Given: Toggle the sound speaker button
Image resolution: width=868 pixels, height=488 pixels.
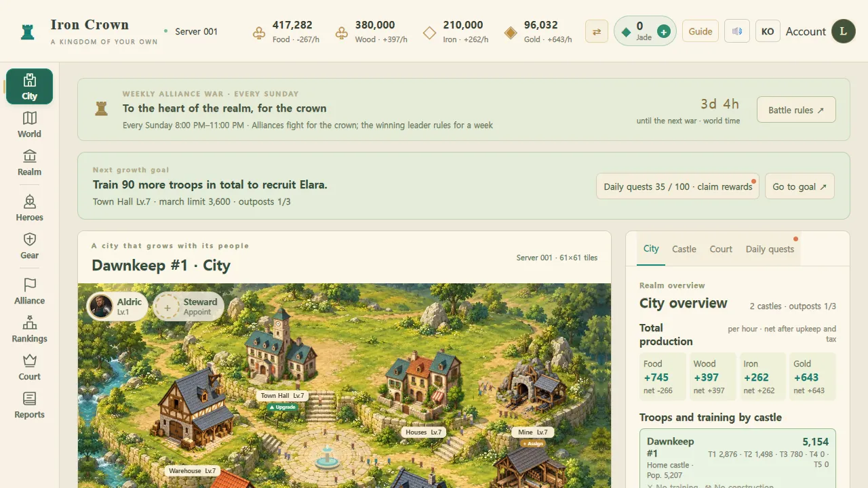Looking at the screenshot, I should pyautogui.click(x=737, y=31).
